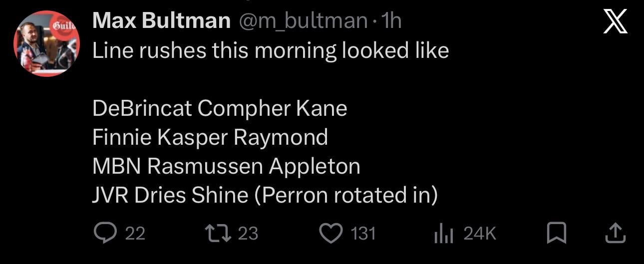
Task: Click the 24K views count
Action: pyautogui.click(x=480, y=233)
